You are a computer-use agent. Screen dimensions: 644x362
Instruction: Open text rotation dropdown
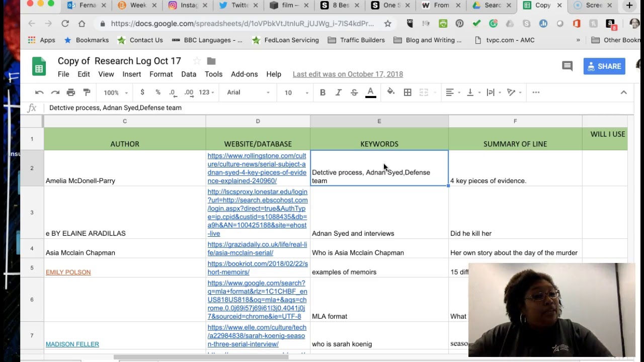[514, 93]
